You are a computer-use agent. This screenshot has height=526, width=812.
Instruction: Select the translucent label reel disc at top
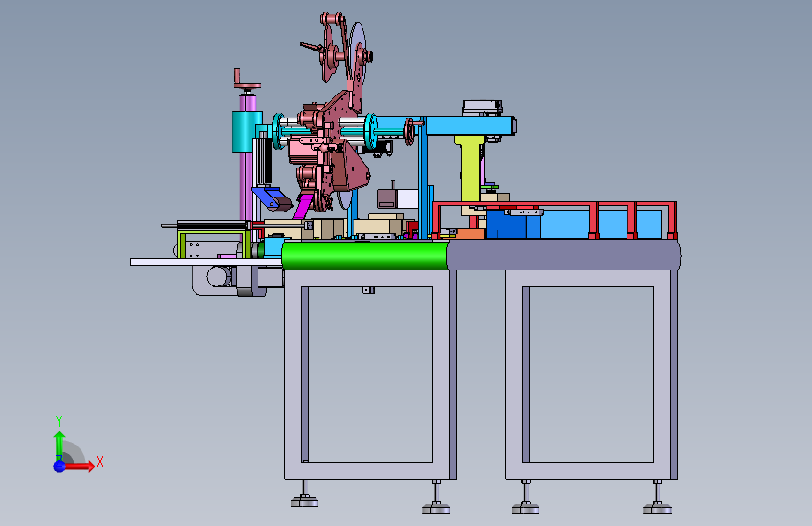point(358,53)
